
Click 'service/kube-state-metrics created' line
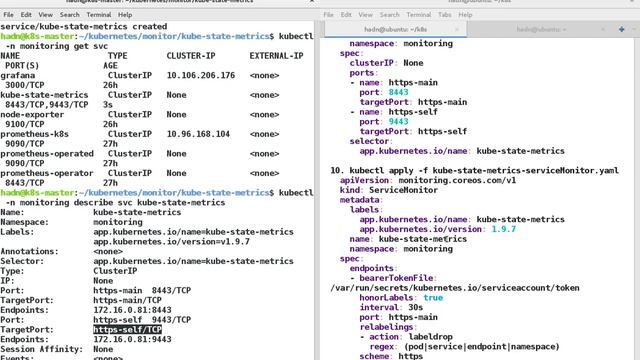pyautogui.click(x=84, y=27)
